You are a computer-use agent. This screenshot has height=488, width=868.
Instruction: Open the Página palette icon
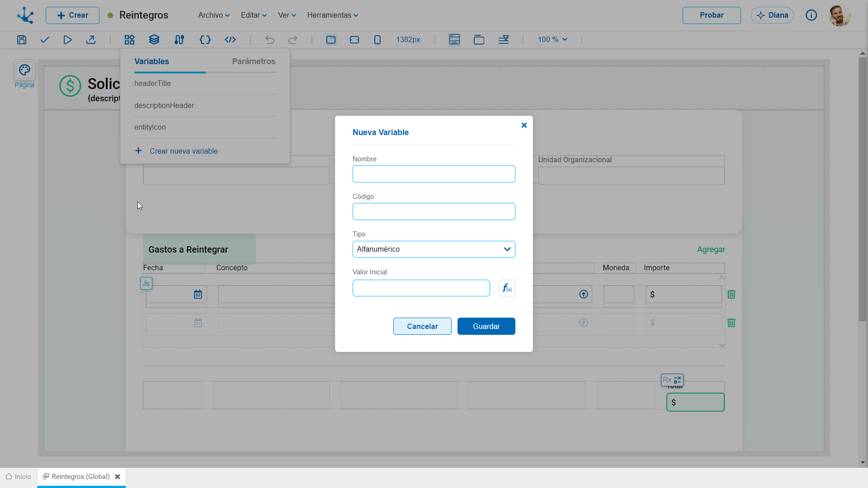[x=24, y=70]
